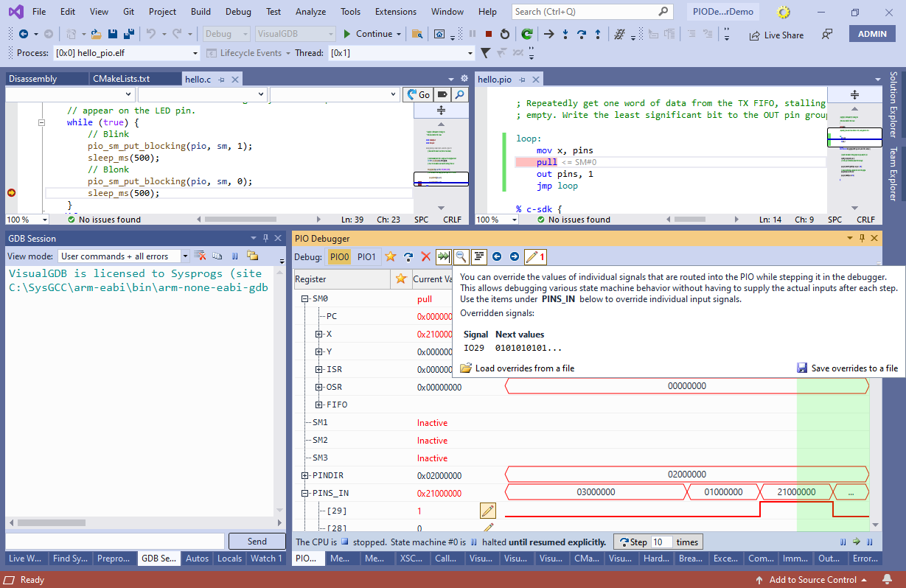Click the Restart debugging icon
The image size is (906, 588).
tap(505, 34)
